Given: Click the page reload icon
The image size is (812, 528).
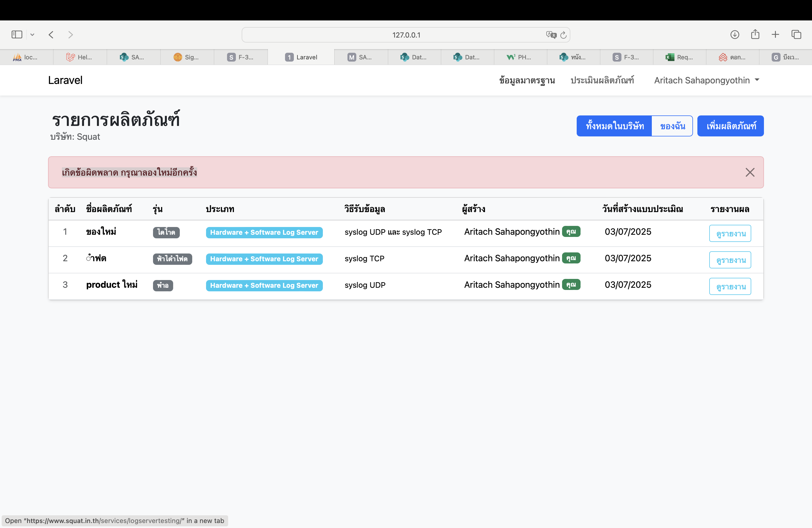Looking at the screenshot, I should click(563, 35).
